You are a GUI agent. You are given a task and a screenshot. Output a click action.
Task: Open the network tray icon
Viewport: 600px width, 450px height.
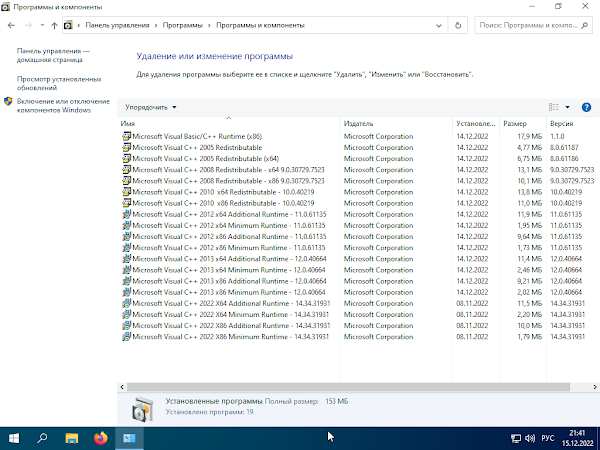516,438
